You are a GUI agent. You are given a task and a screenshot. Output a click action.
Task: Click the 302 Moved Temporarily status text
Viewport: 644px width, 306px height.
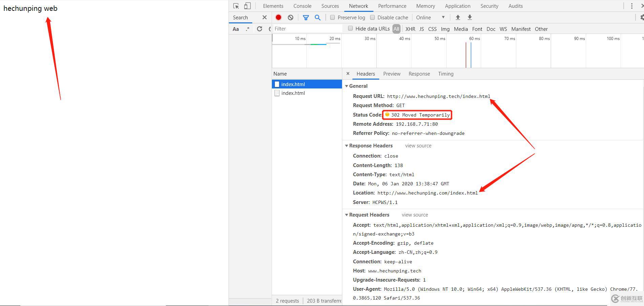coord(420,115)
